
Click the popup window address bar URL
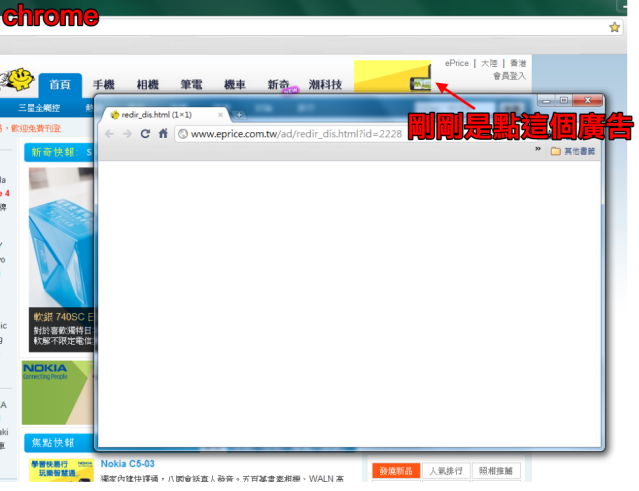296,134
